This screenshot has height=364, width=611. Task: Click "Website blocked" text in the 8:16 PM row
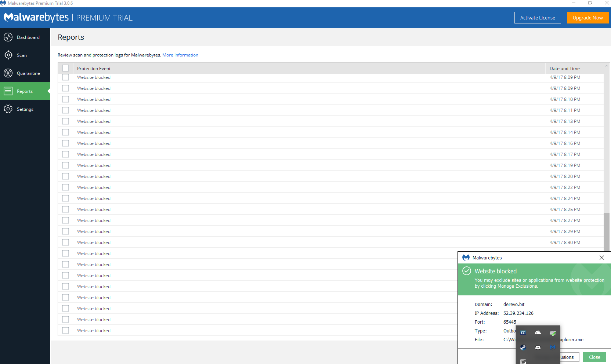pos(94,143)
